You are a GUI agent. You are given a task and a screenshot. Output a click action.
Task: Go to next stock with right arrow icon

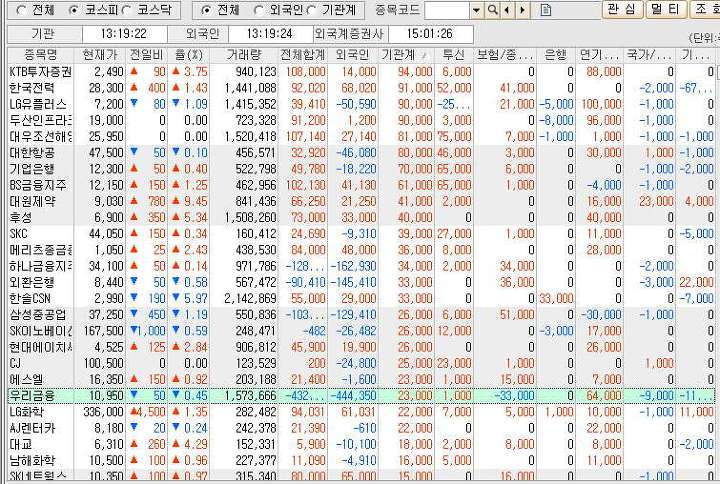[522, 10]
